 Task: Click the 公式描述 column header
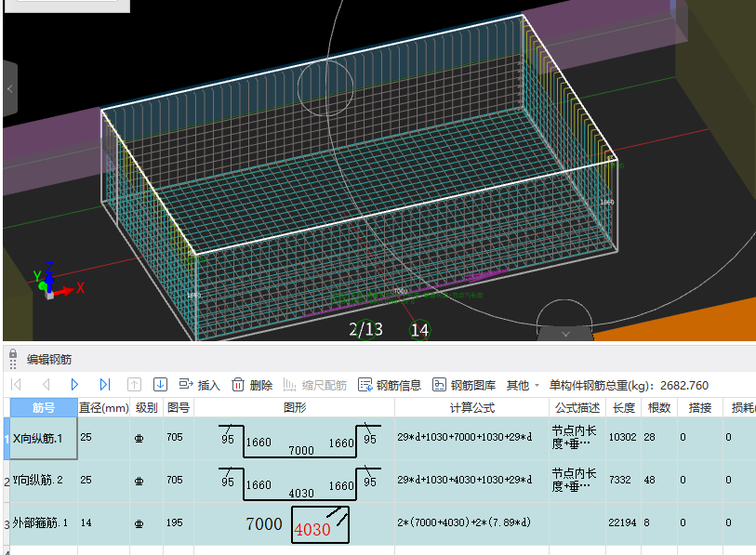(x=577, y=408)
